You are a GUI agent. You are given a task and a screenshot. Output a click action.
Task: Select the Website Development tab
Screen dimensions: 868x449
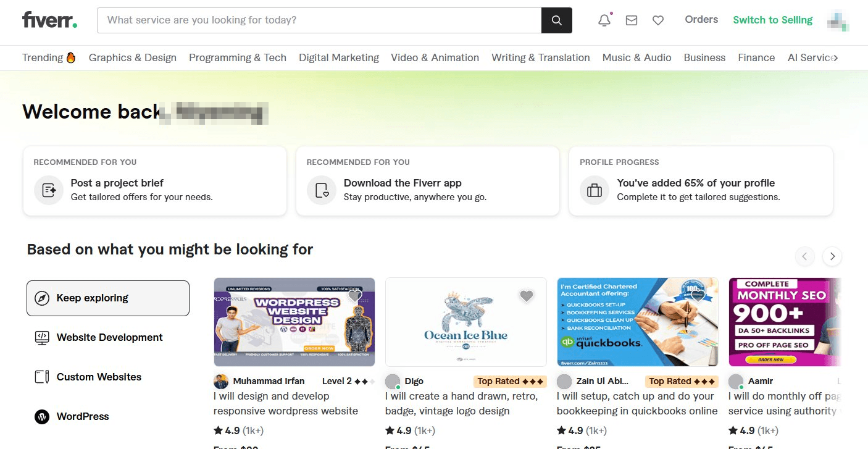(108, 338)
